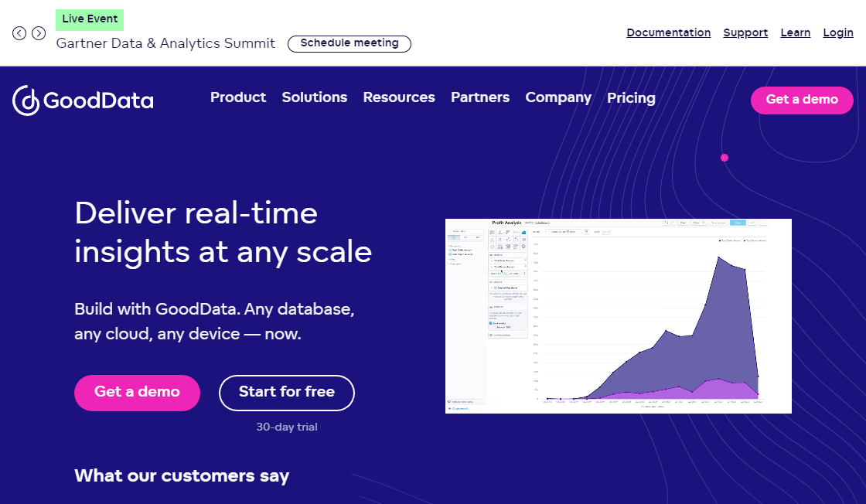Click the next announcement arrow icon
Image resolution: width=866 pixels, height=504 pixels.
click(38, 33)
